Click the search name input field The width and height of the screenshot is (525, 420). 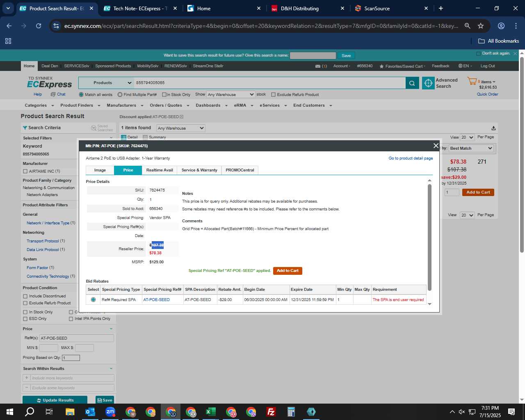(x=313, y=55)
